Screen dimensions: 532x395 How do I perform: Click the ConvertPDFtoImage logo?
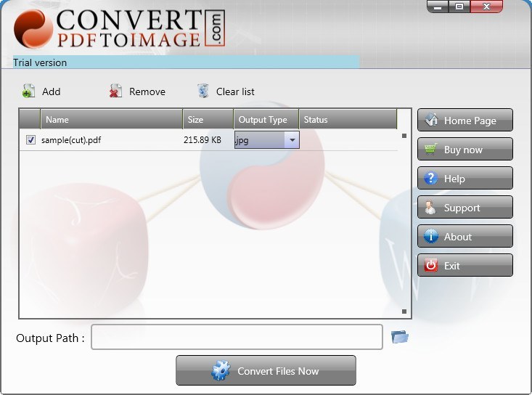119,28
